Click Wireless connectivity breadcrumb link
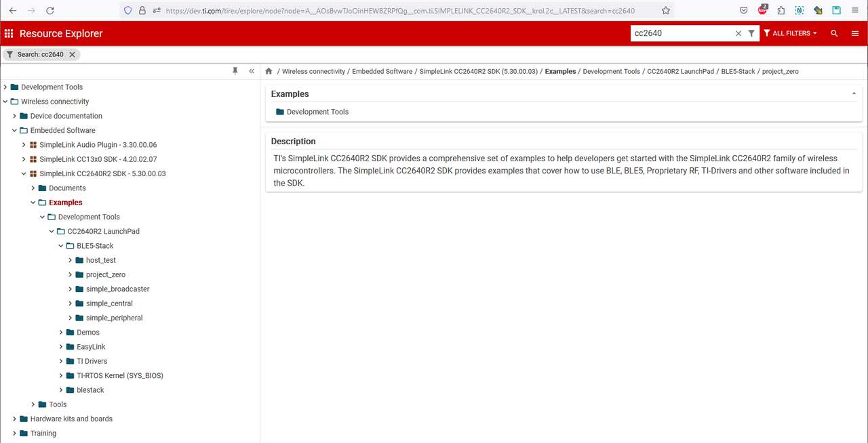 (x=313, y=71)
